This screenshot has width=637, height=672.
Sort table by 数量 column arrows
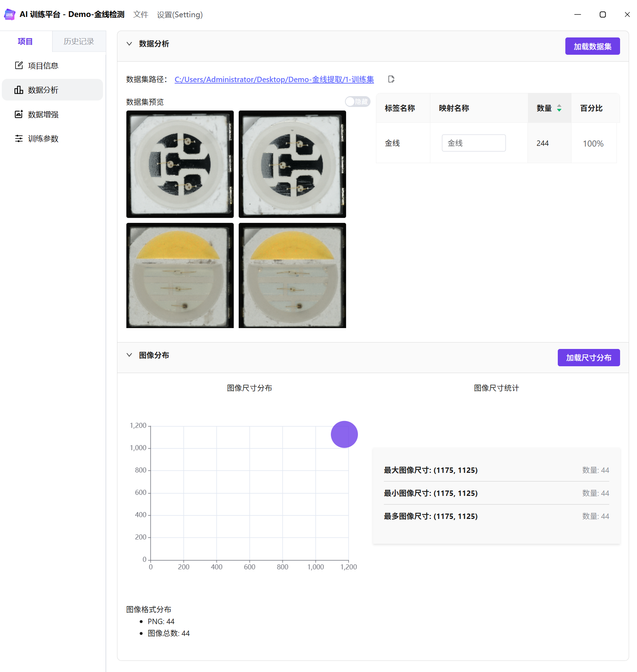coord(559,108)
